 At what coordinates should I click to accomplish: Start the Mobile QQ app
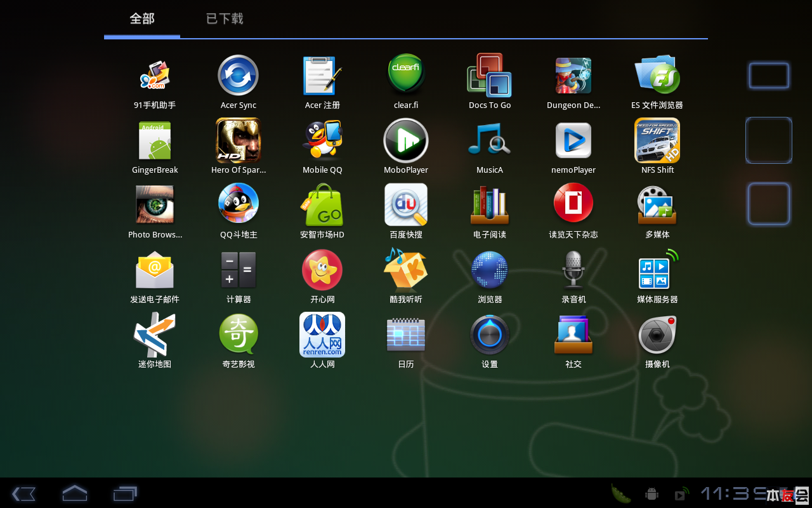click(322, 141)
